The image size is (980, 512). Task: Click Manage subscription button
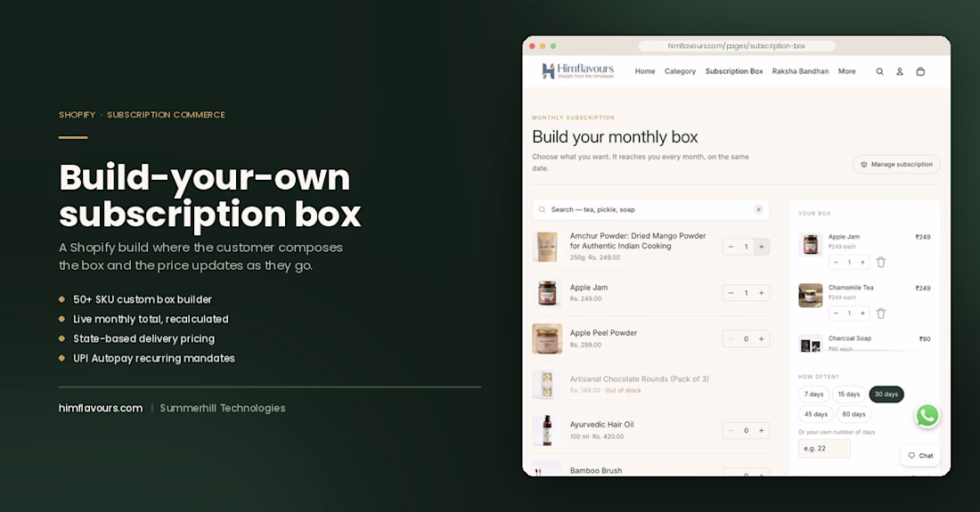pyautogui.click(x=896, y=164)
